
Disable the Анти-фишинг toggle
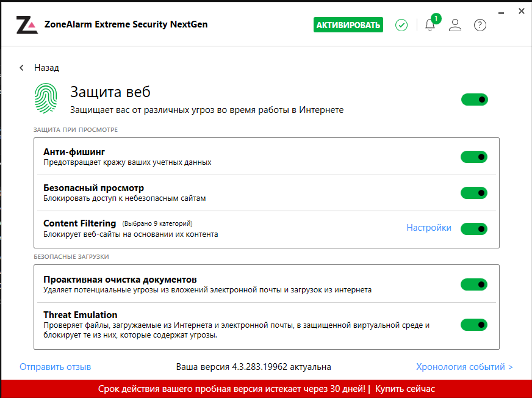point(474,157)
